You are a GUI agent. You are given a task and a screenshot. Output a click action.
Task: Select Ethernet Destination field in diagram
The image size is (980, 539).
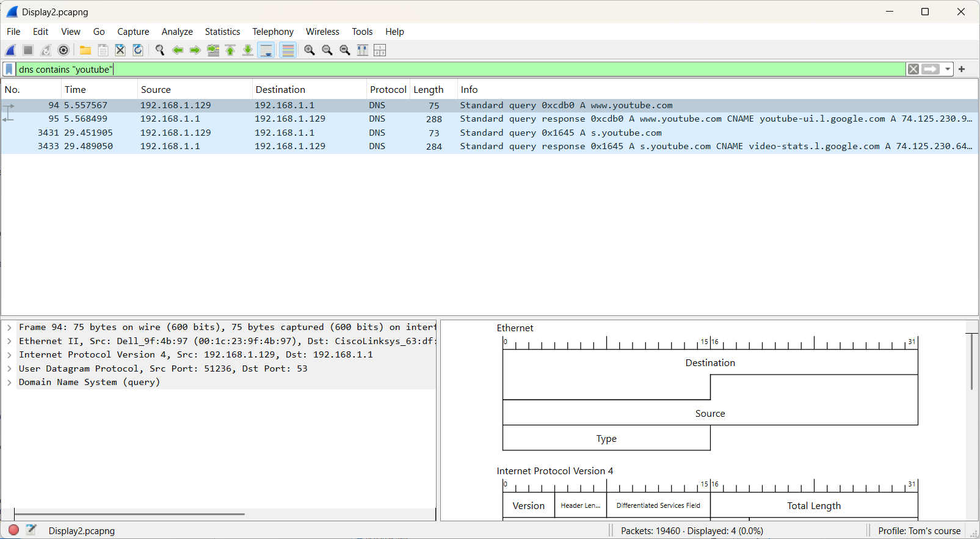coord(710,363)
